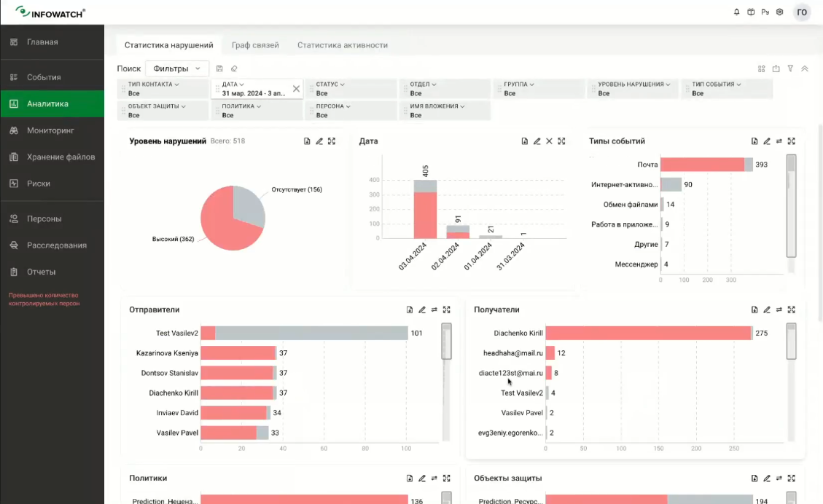The height and width of the screenshot is (504, 823).
Task: Open Мониторинг section
Action: pos(52,130)
